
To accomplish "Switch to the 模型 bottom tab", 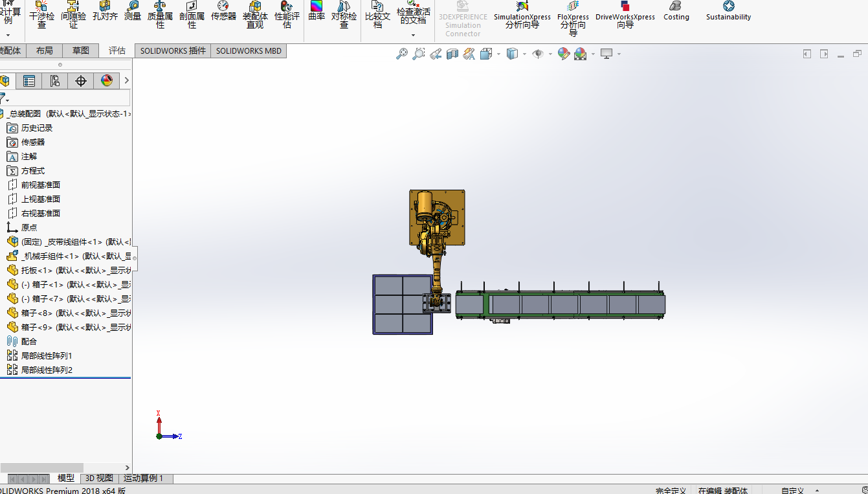I will click(66, 478).
